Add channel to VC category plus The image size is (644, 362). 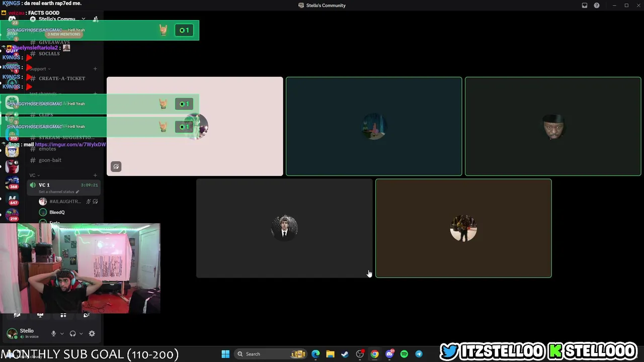click(x=96, y=175)
